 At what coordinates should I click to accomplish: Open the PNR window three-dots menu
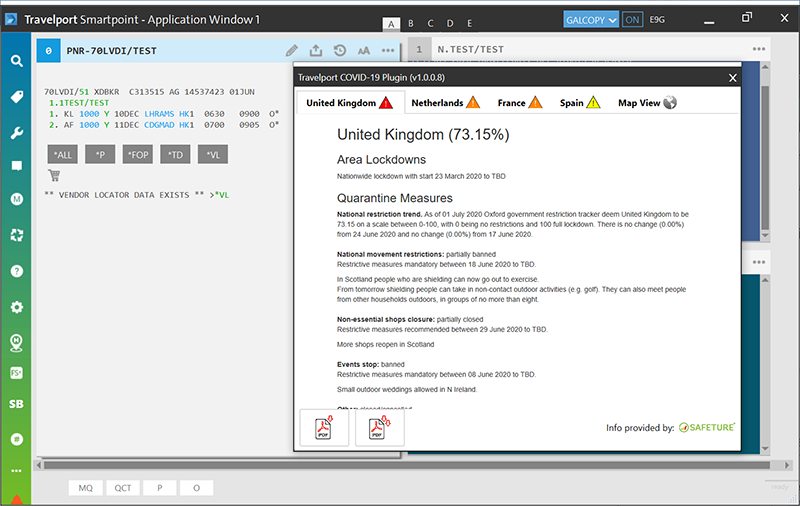(x=388, y=50)
